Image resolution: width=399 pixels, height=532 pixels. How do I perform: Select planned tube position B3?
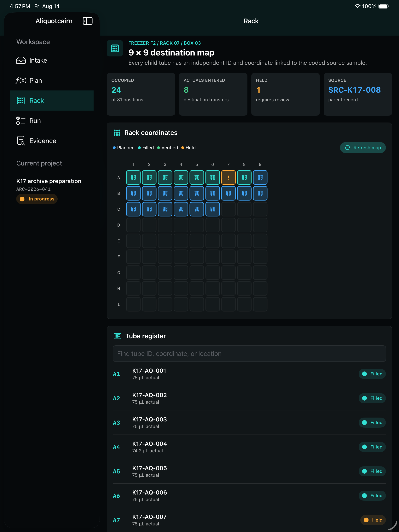point(165,193)
